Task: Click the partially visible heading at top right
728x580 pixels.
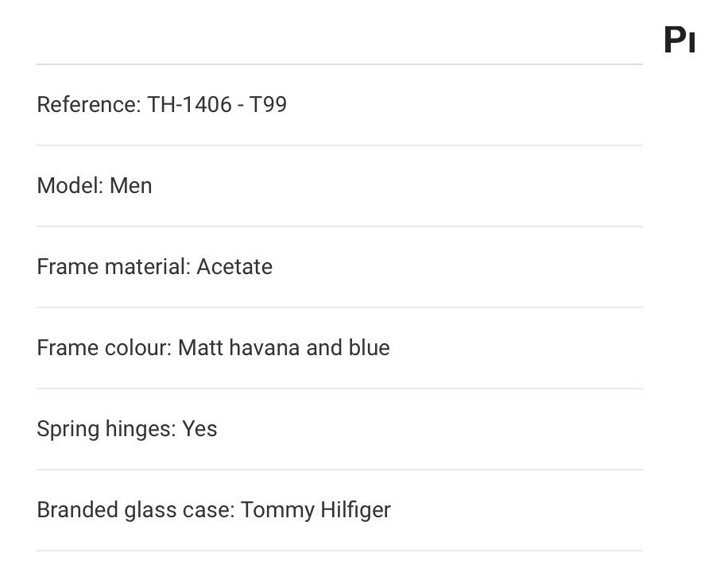Action: point(680,40)
